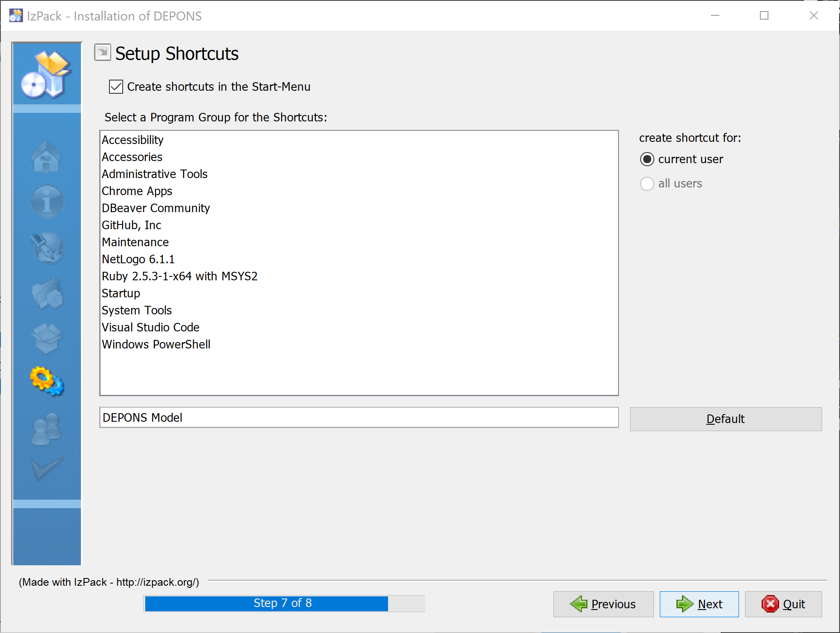The image size is (840, 633).
Task: Choose Visual Studio Code group
Action: (x=359, y=327)
